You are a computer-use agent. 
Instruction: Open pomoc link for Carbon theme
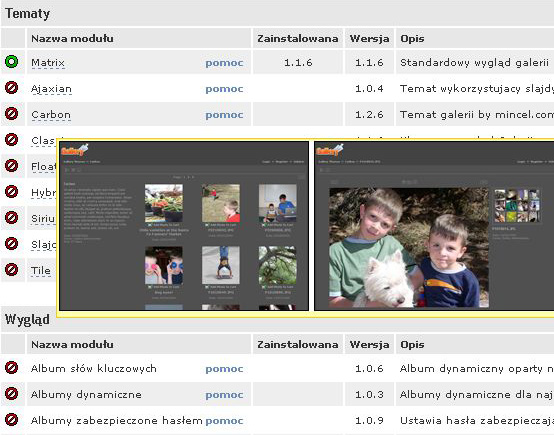click(224, 115)
